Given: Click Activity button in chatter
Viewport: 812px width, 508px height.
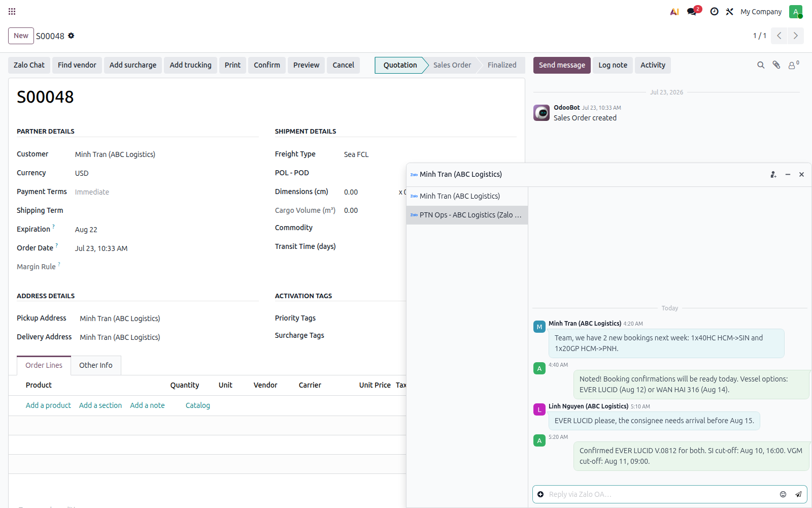Looking at the screenshot, I should pyautogui.click(x=653, y=65).
